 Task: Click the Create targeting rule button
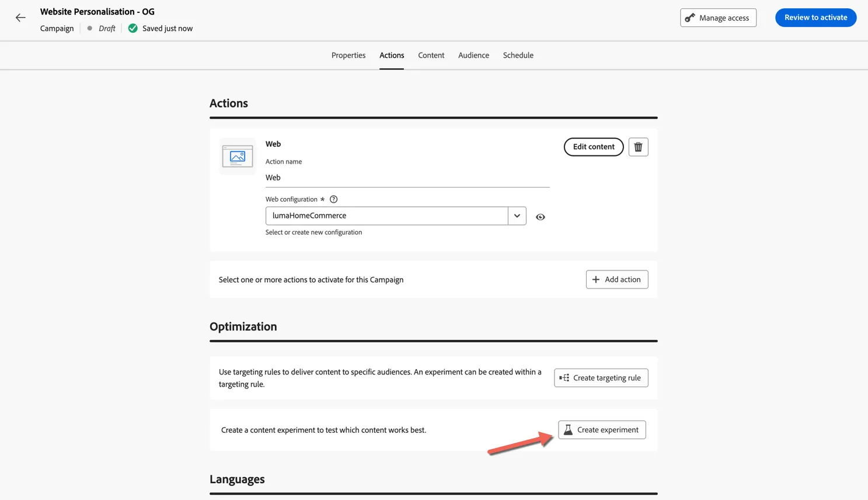601,378
